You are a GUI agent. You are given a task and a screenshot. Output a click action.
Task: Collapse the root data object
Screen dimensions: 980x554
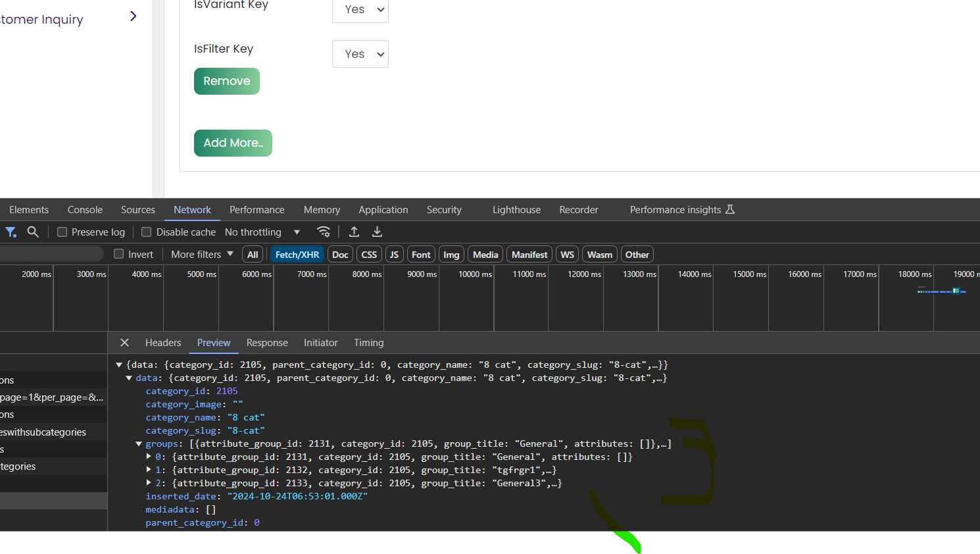point(119,365)
